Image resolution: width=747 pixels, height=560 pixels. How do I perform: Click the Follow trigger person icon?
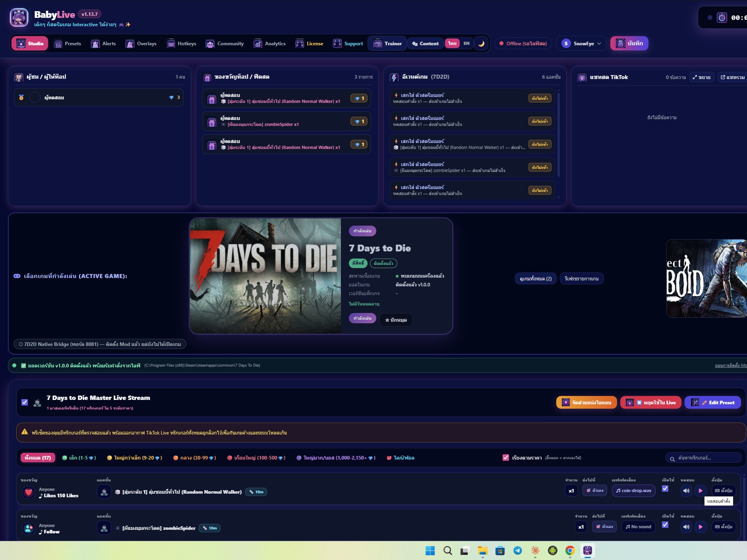(x=28, y=528)
